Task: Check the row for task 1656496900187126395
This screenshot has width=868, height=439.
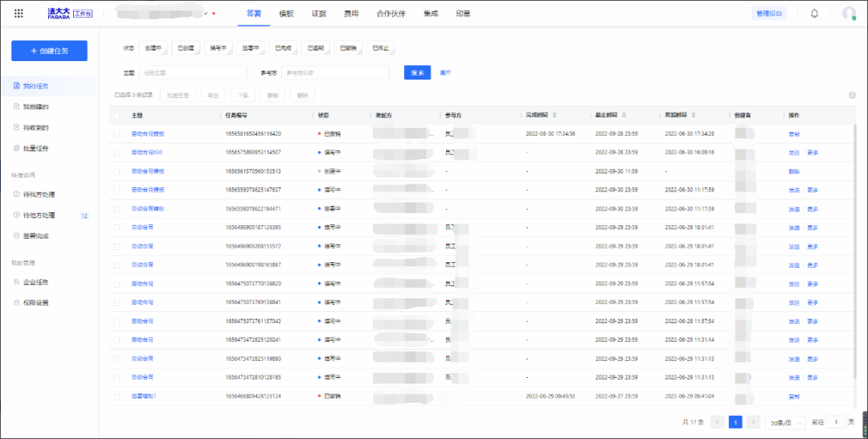Action: click(117, 228)
